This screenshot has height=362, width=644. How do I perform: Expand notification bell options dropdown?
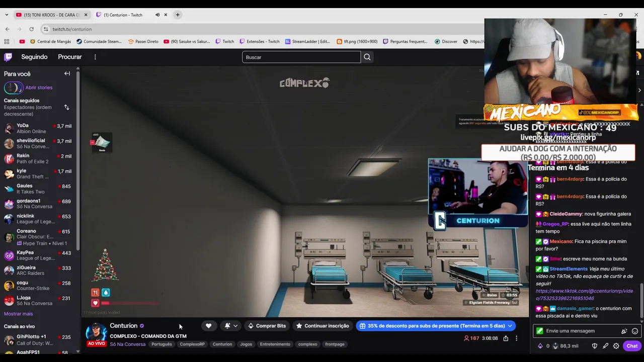click(235, 326)
